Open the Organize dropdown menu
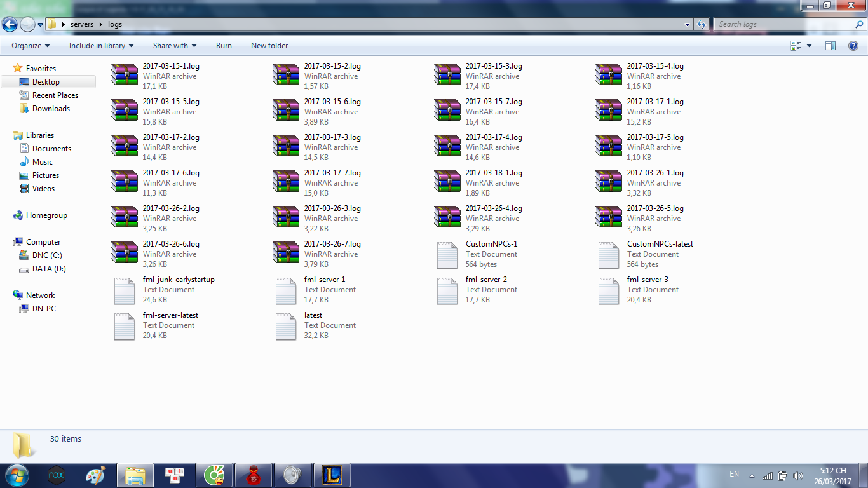This screenshot has height=488, width=868. pyautogui.click(x=31, y=46)
